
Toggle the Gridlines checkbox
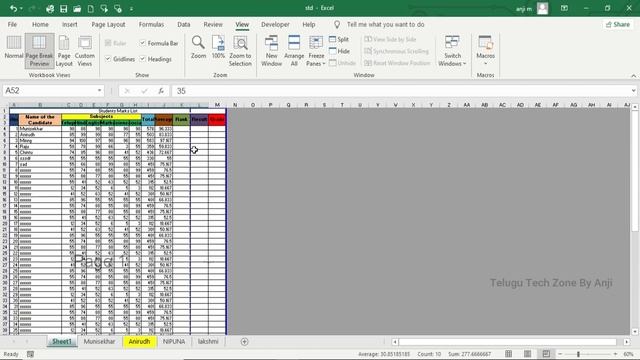click(108, 59)
